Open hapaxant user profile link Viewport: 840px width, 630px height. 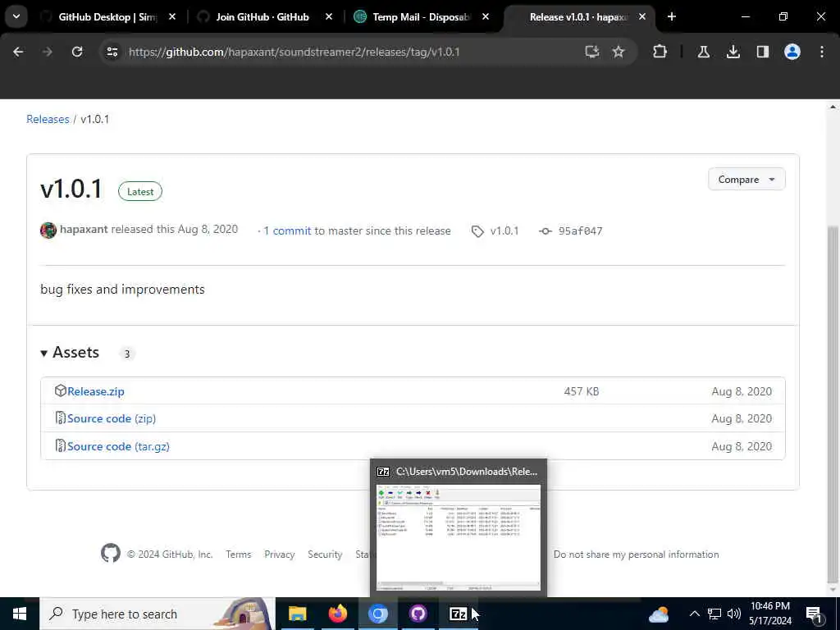coord(84,230)
